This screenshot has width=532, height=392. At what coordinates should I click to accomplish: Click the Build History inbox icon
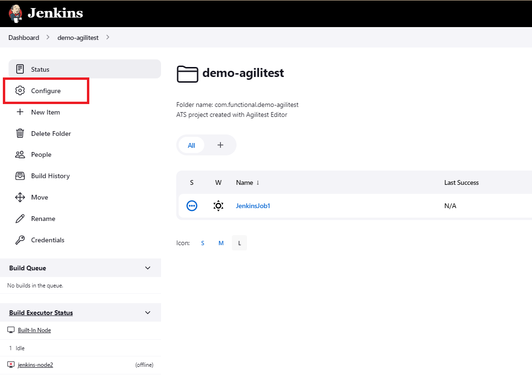point(20,176)
